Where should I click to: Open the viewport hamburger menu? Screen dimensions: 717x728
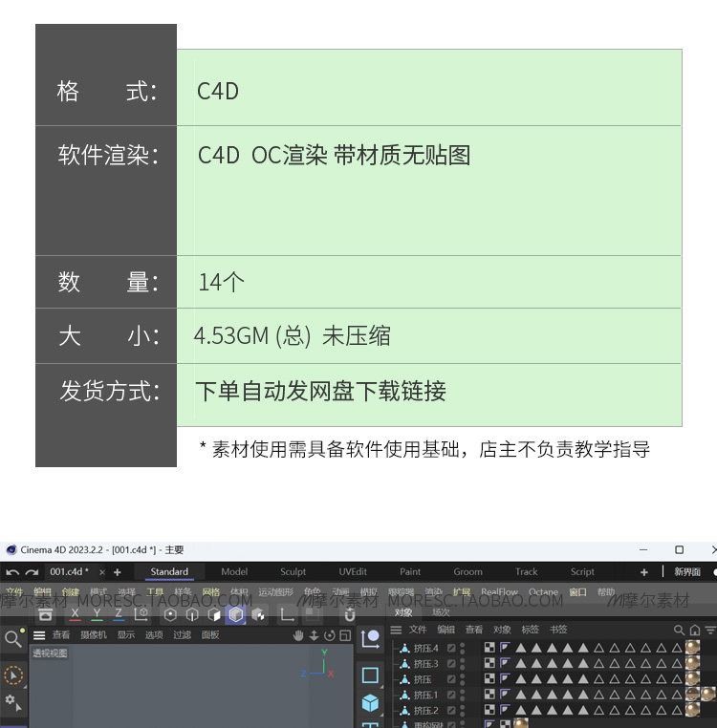coord(39,635)
